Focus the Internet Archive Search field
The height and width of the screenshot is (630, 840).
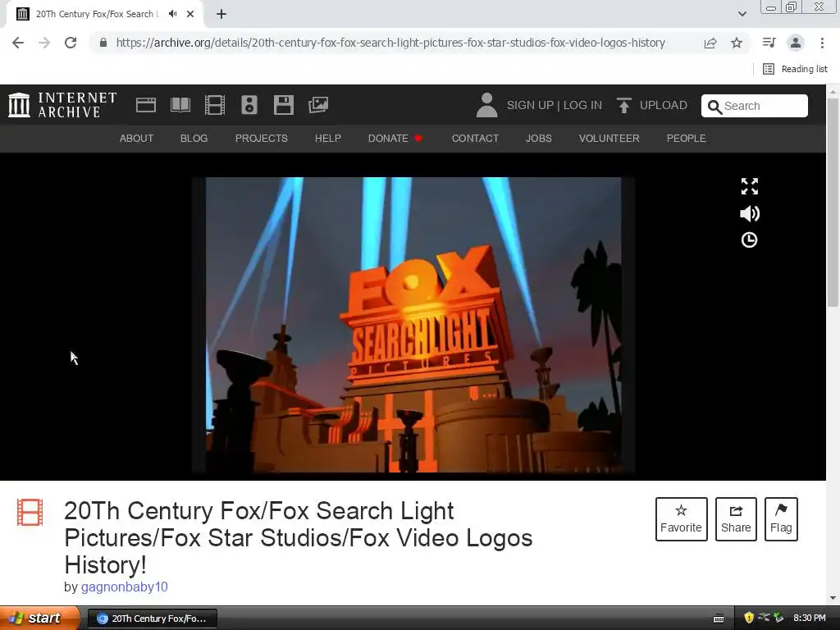tap(755, 106)
